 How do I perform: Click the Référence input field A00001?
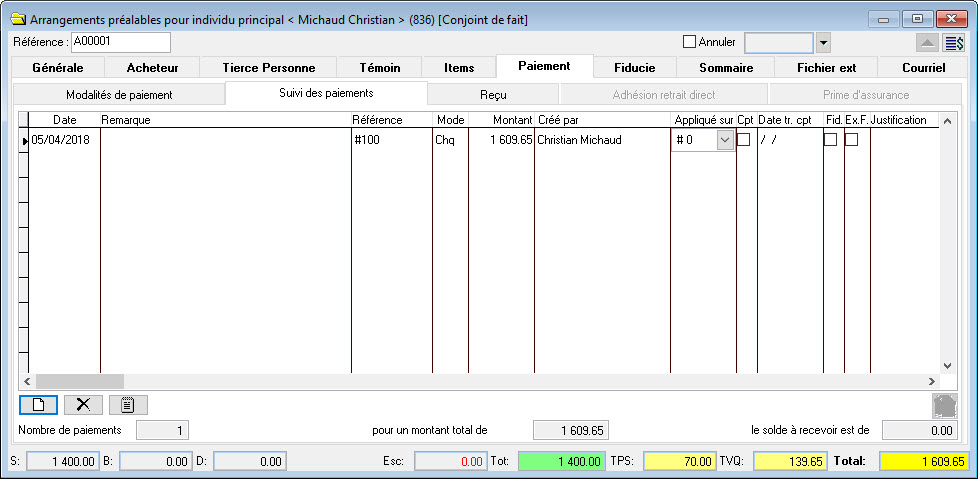coord(120,42)
